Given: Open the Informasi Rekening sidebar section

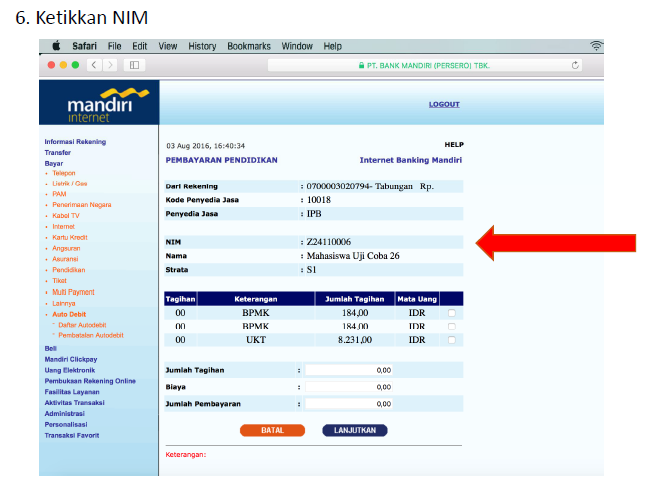Looking at the screenshot, I should pos(75,142).
